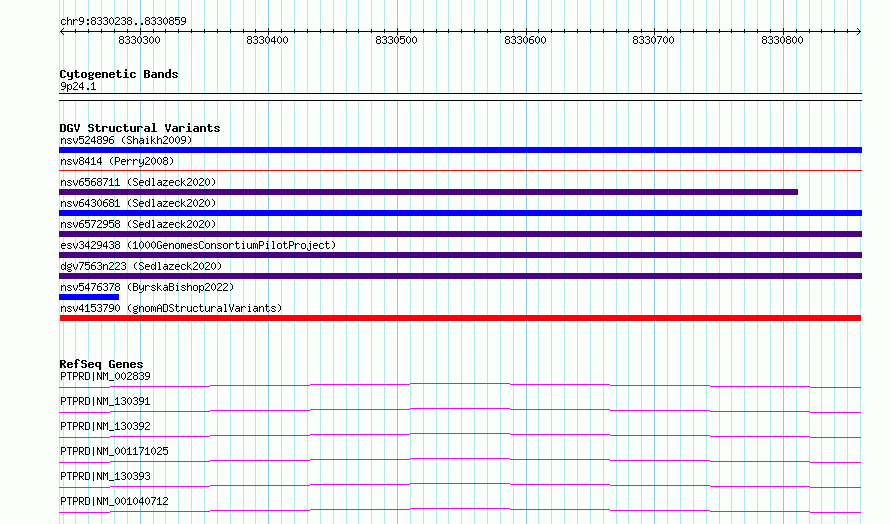Viewport: 890px width, 524px height.
Task: Click the magenta line for PTPRD|NM_002839
Action: (x=460, y=386)
